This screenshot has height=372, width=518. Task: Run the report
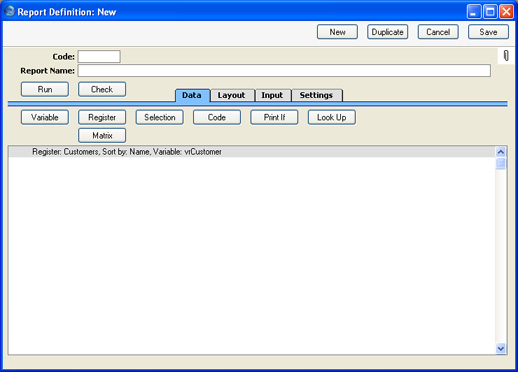[45, 89]
